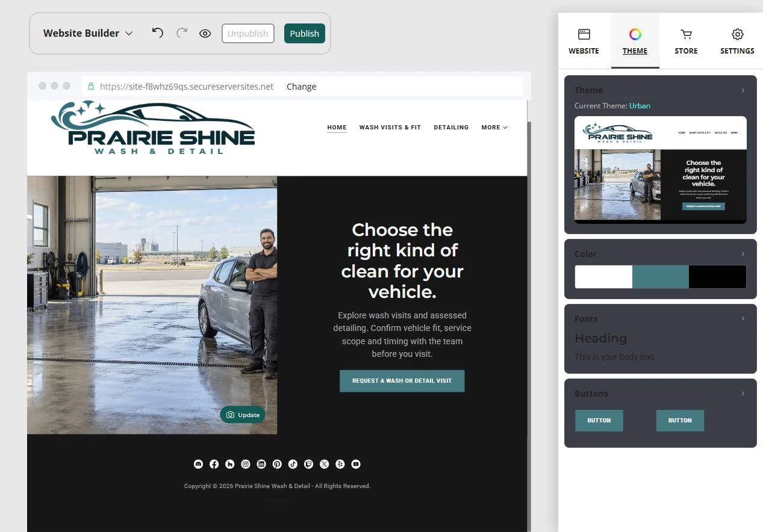Select the white color swatch
763x532 pixels.
pos(603,277)
